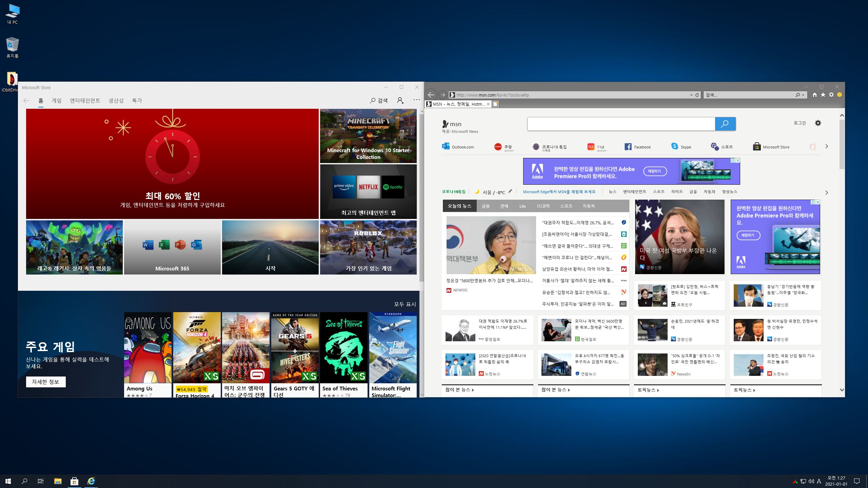Click IE home icon

click(814, 95)
